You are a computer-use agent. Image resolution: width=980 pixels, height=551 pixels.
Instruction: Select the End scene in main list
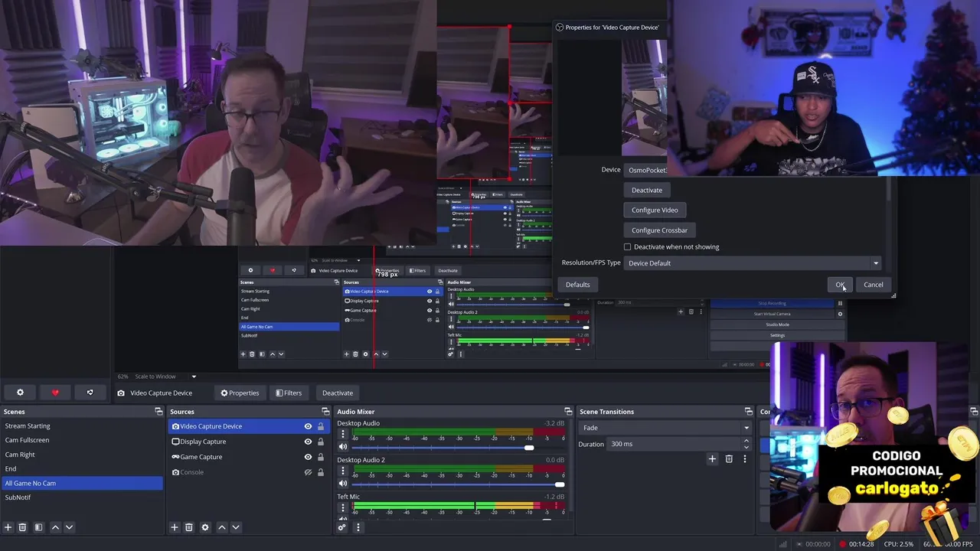pos(82,468)
